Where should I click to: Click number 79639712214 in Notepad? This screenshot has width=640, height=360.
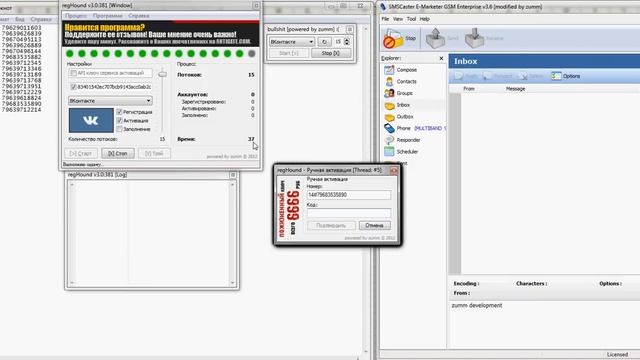(22, 110)
